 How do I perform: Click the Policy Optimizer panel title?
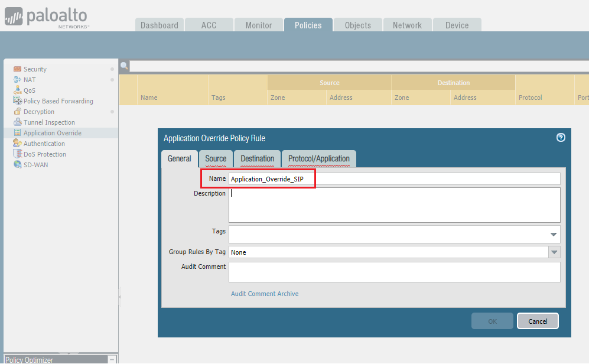tap(30, 359)
